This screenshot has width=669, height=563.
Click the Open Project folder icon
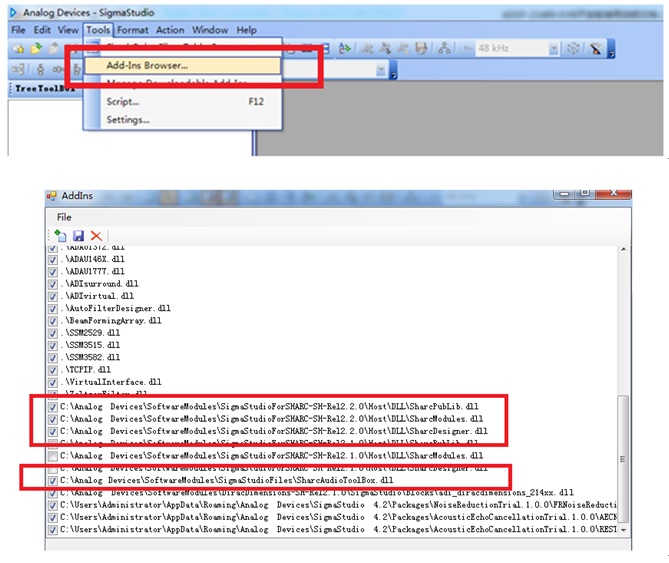click(36, 49)
